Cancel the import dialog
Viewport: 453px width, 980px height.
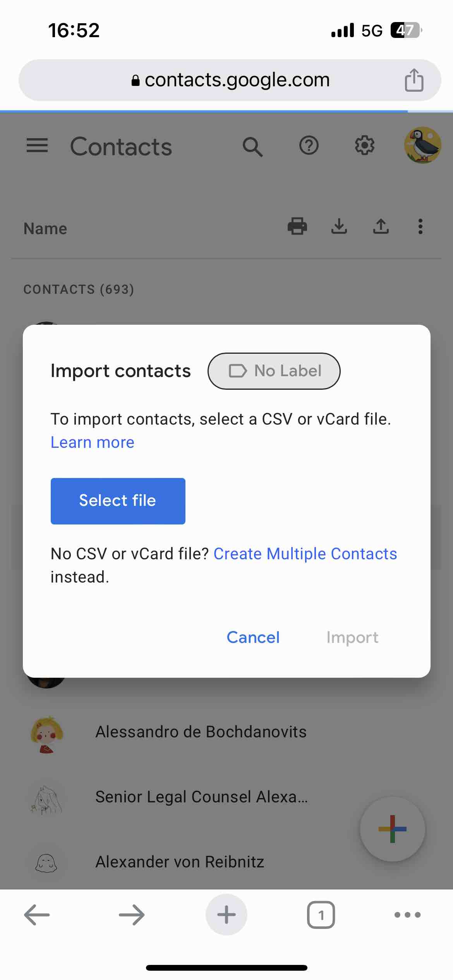[x=253, y=637]
